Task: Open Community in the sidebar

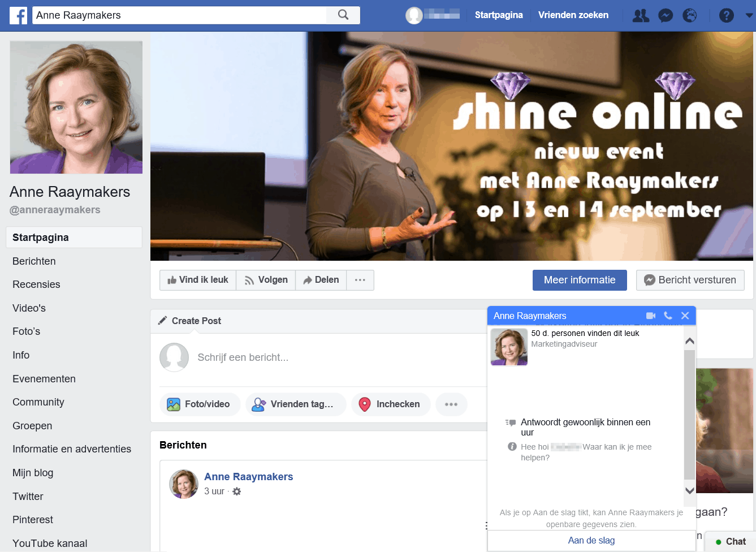Action: [x=38, y=402]
